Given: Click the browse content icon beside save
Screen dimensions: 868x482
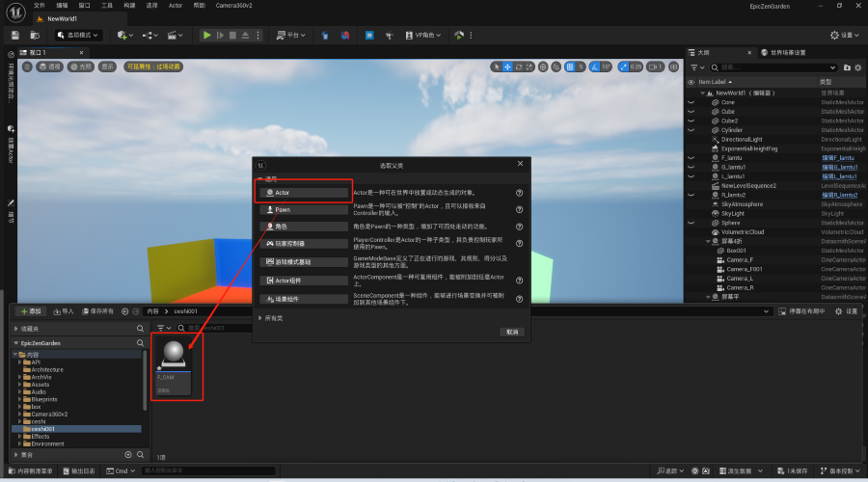Looking at the screenshot, I should point(35,36).
